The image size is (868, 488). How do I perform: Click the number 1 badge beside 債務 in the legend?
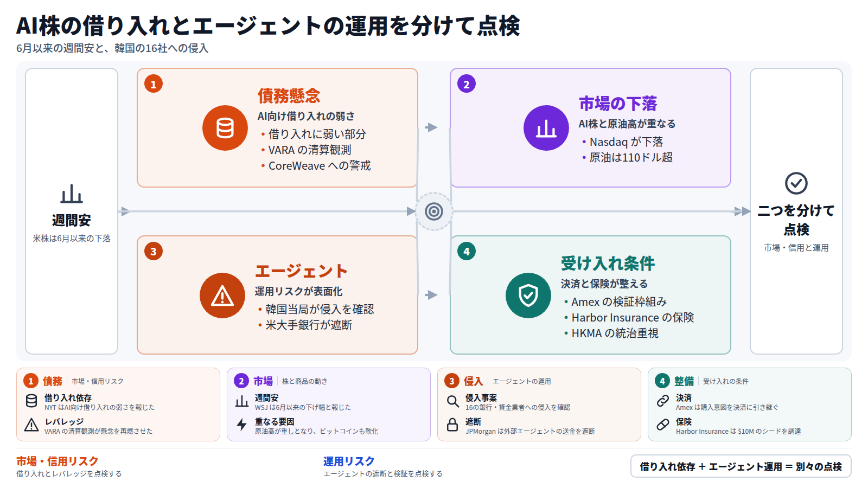tap(31, 381)
